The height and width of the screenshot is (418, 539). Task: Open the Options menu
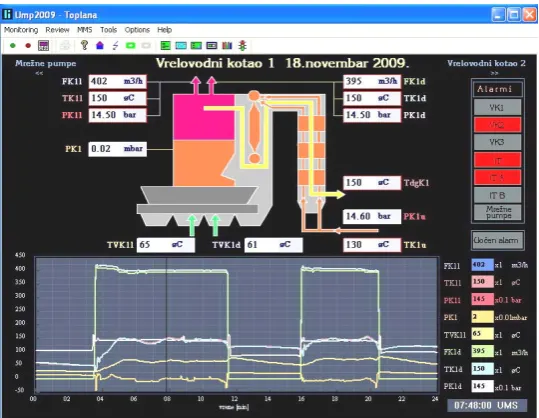[x=137, y=30]
